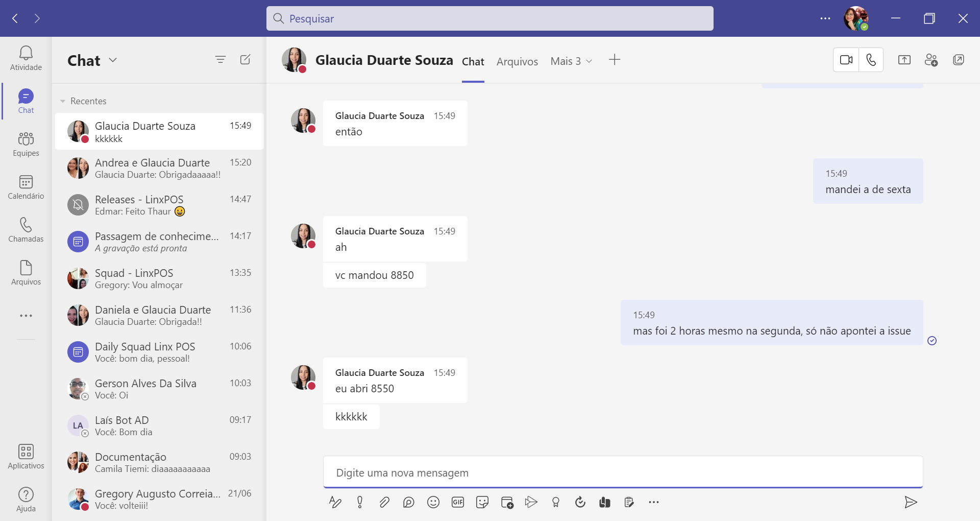Set message delivery priority with exclamation icon
Viewport: 980px width, 521px height.
(360, 503)
